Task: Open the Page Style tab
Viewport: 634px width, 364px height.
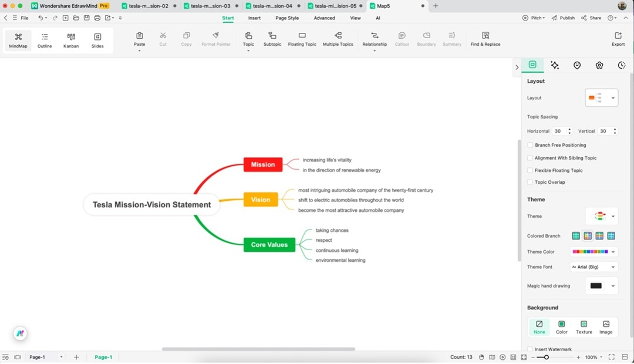Action: coord(287,18)
